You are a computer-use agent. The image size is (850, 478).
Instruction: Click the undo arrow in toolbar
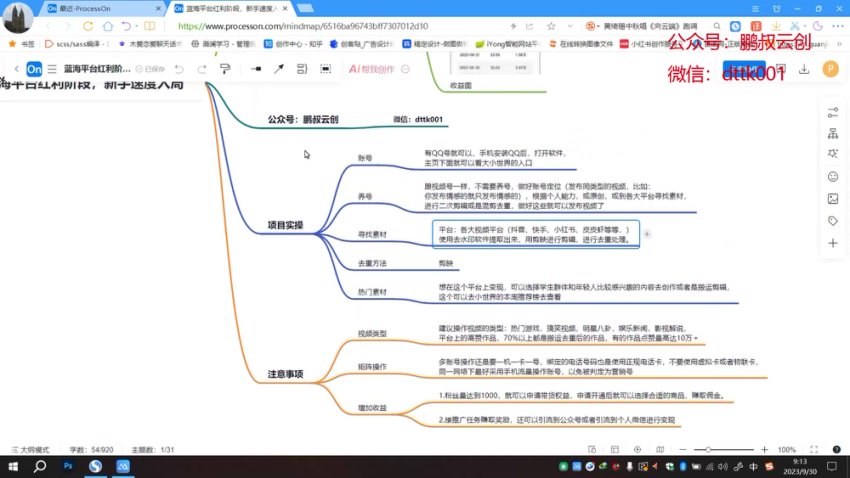click(178, 69)
